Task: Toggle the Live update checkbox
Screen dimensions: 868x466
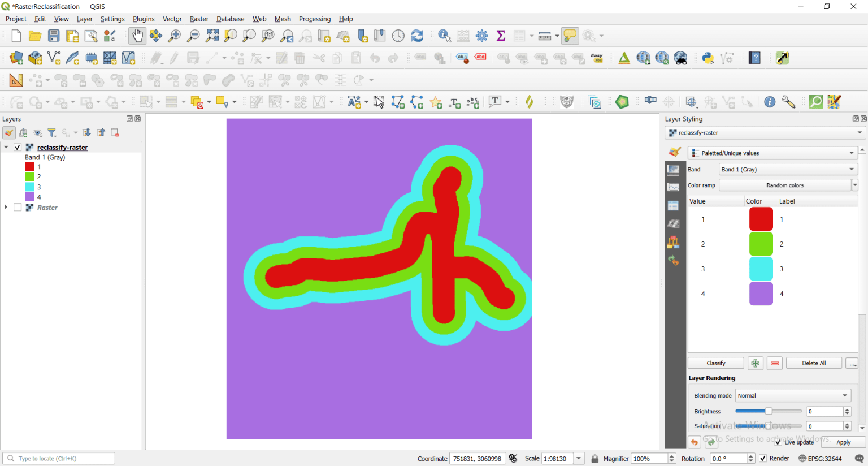Action: 778,442
